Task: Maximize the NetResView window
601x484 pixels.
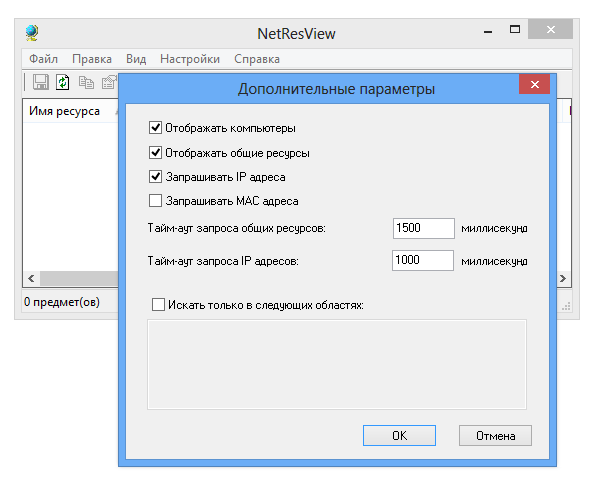Action: pos(515,30)
